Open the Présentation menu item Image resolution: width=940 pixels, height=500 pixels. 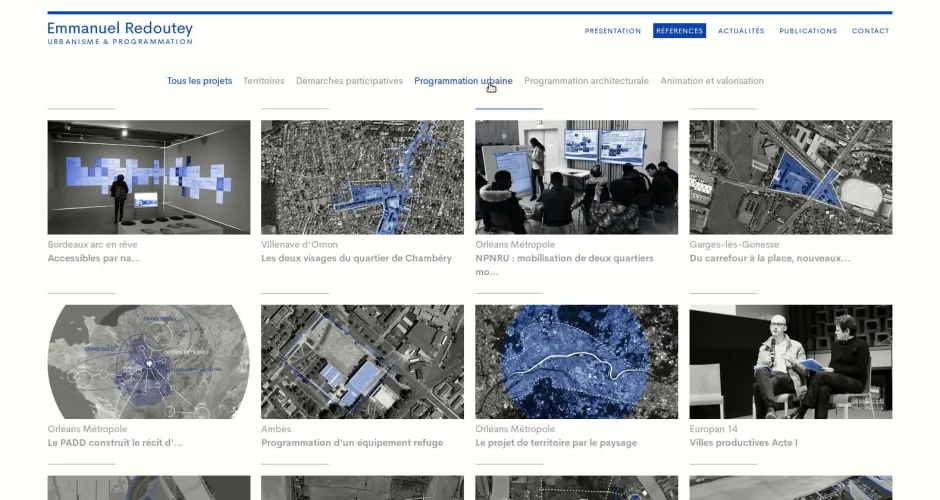[x=612, y=31]
